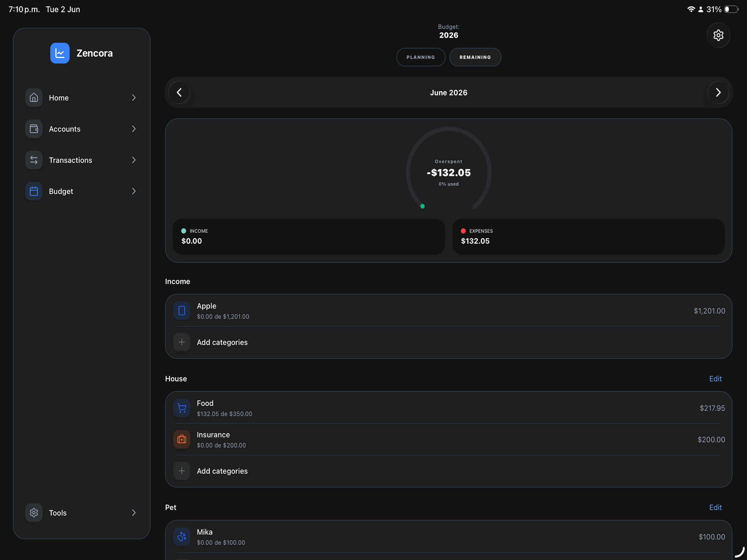Click the Food $217.95 remaining amount
Image resolution: width=747 pixels, height=560 pixels.
tap(712, 408)
